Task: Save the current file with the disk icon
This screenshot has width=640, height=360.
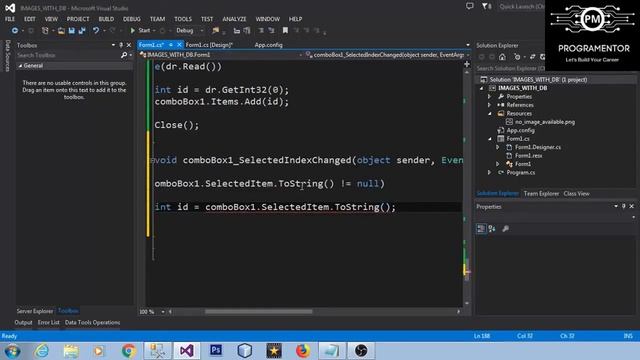Action: (x=72, y=31)
